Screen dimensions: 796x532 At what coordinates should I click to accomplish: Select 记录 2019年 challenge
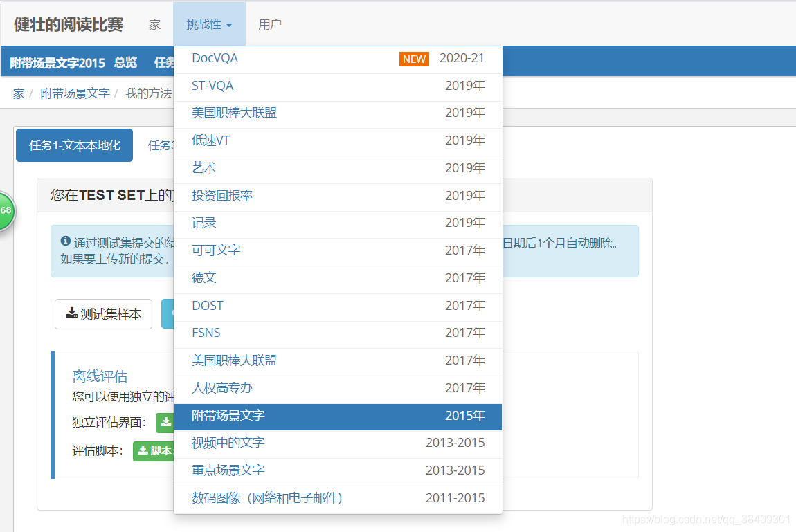pyautogui.click(x=338, y=223)
